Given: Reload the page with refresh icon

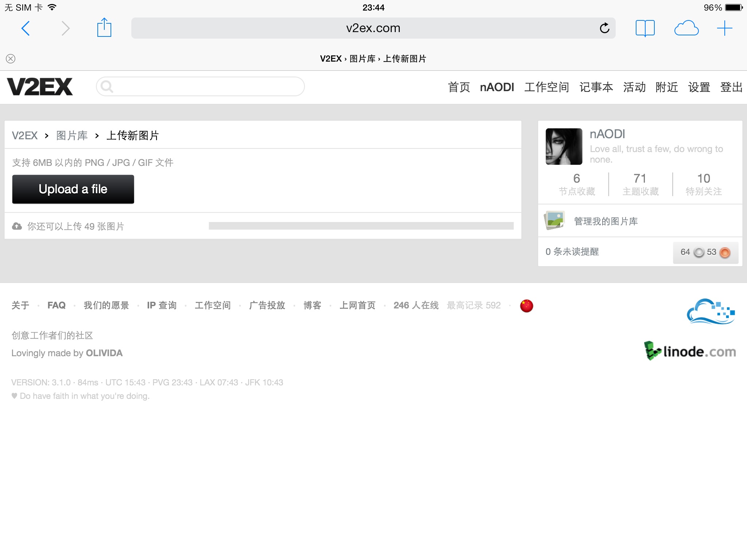Looking at the screenshot, I should coord(604,28).
